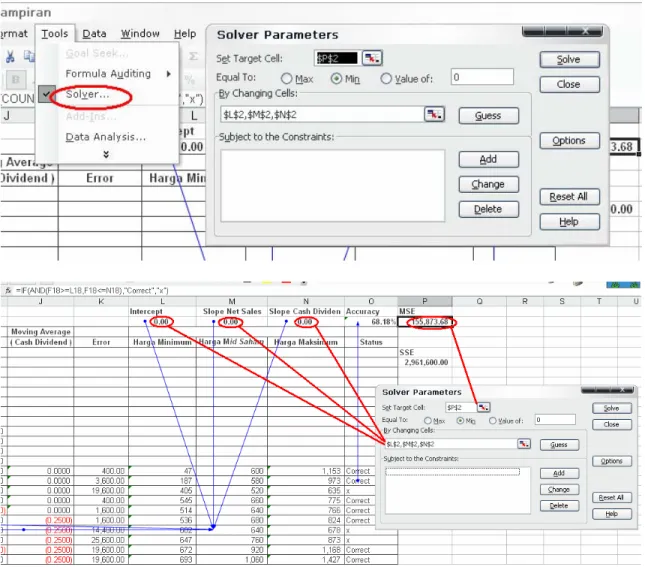Open the Tools menu
This screenshot has height=567, width=645.
55,33
